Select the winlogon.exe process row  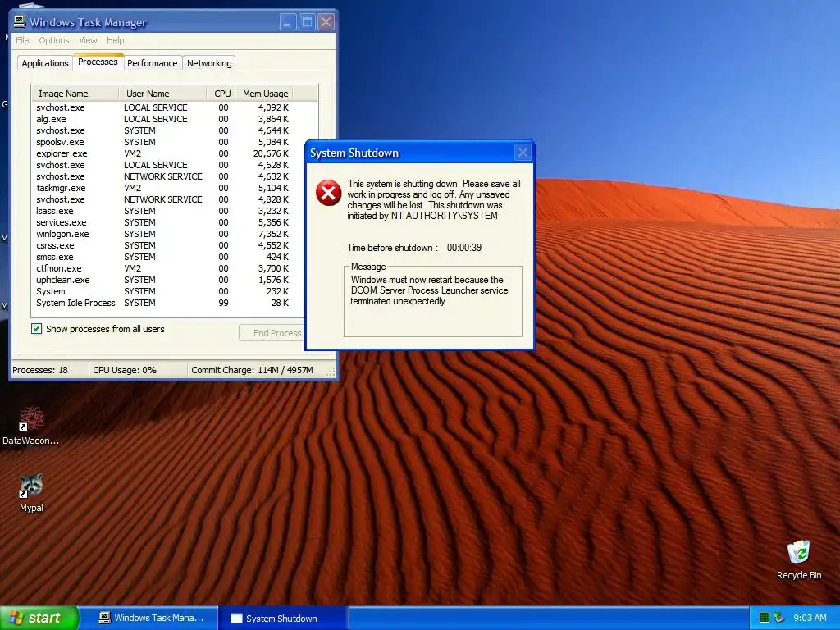click(163, 234)
